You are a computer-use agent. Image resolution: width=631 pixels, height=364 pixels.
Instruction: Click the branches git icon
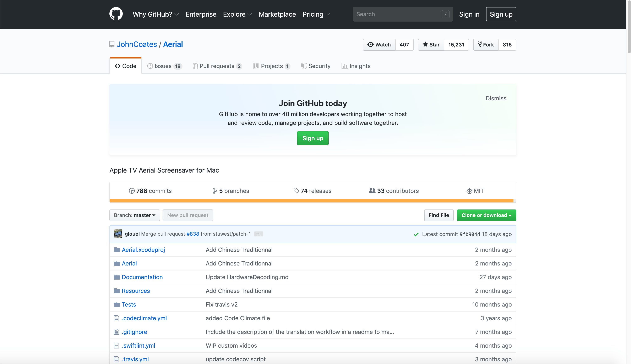[x=215, y=191]
